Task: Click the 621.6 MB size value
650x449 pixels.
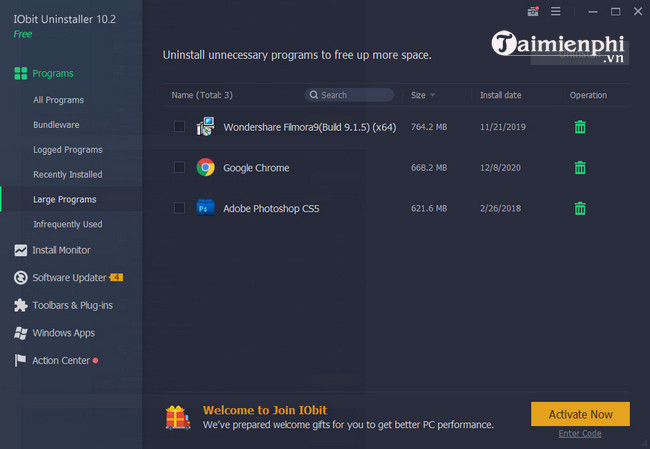Action: click(429, 208)
